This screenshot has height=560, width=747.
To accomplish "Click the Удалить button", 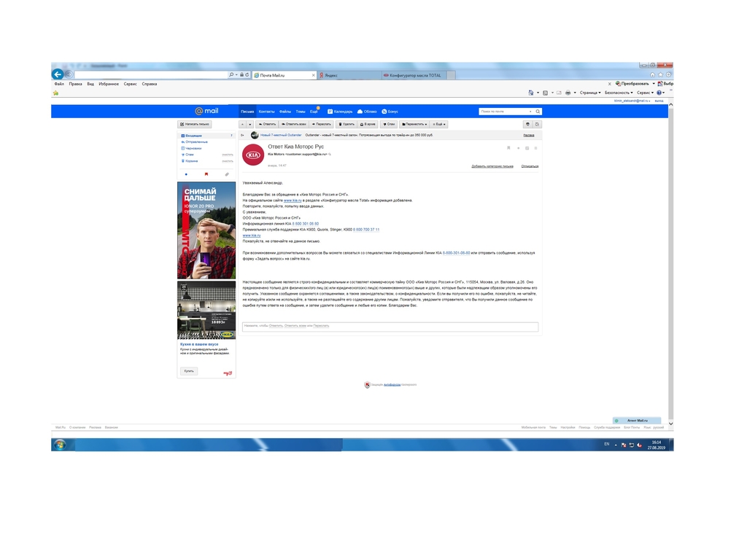I will [347, 124].
